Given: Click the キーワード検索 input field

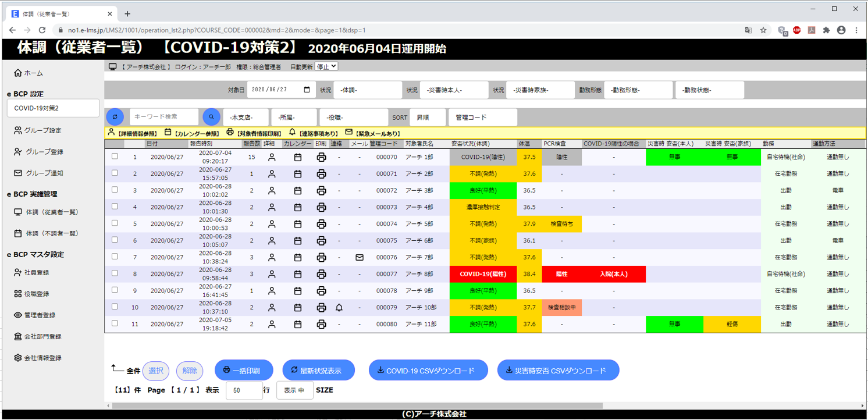Looking at the screenshot, I should [163, 117].
